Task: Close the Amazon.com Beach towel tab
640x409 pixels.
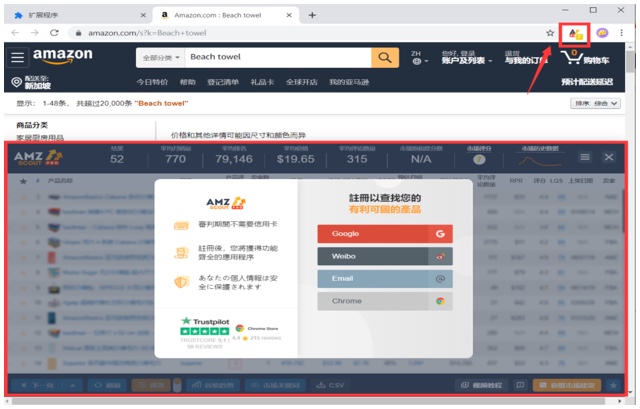Action: [289, 15]
